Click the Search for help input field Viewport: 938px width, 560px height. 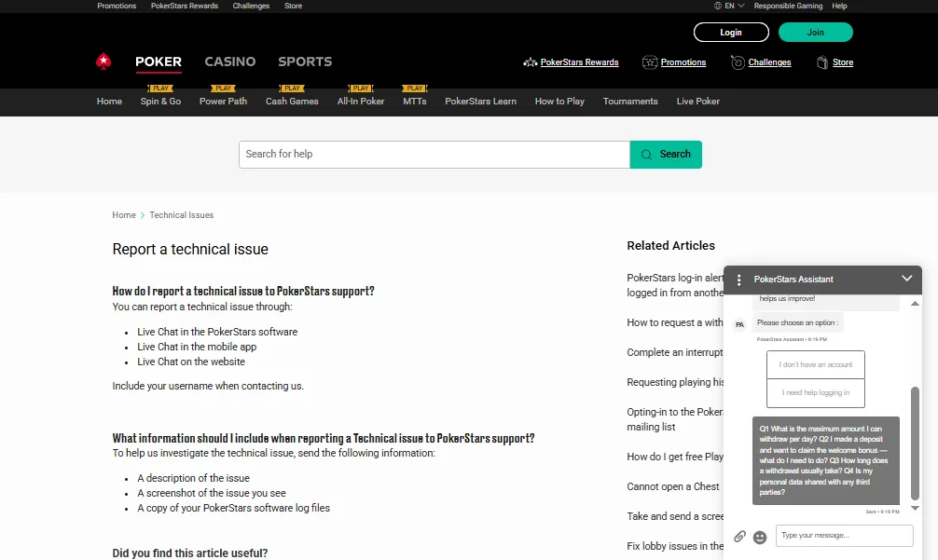[x=435, y=154]
